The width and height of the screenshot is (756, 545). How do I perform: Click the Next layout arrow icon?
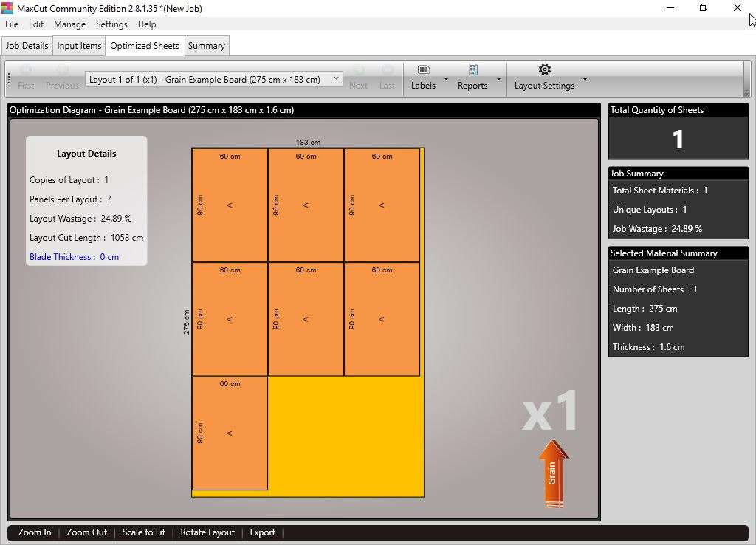click(358, 70)
